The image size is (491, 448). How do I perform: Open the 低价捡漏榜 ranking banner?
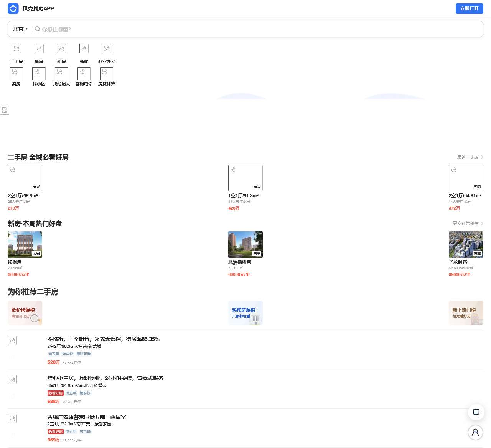click(25, 313)
